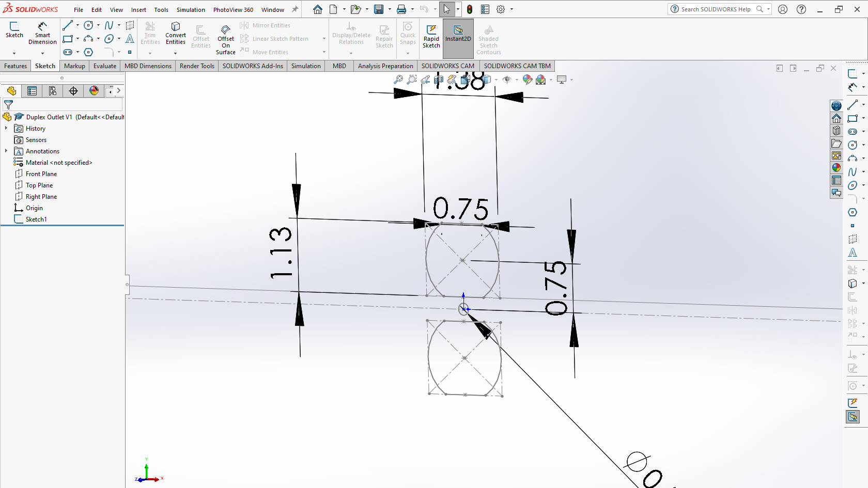This screenshot has height=488, width=868.
Task: Open the Save button dropdown arrow
Action: coord(389,9)
